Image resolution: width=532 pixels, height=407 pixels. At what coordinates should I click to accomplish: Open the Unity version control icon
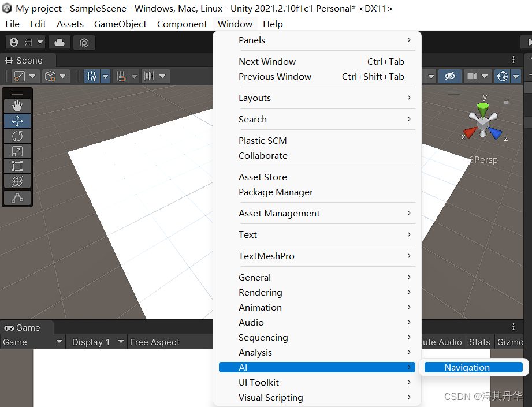tap(84, 42)
